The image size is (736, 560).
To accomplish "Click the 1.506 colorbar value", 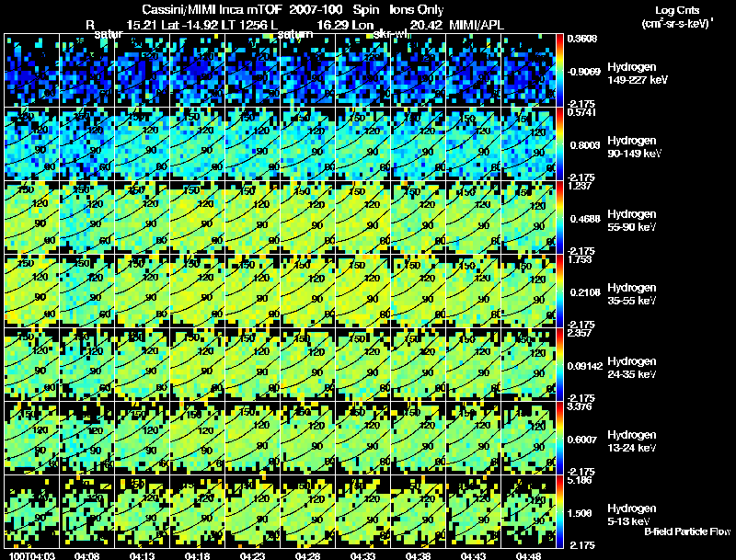I will pyautogui.click(x=581, y=514).
